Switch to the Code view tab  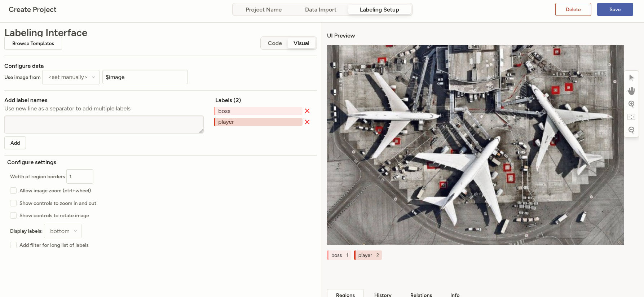(x=275, y=43)
